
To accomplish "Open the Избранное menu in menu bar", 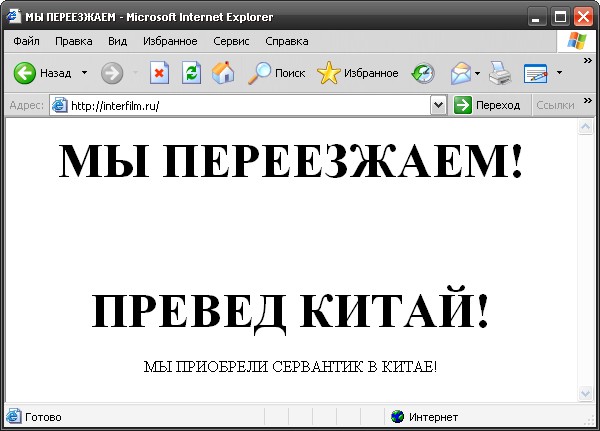I will [x=170, y=41].
